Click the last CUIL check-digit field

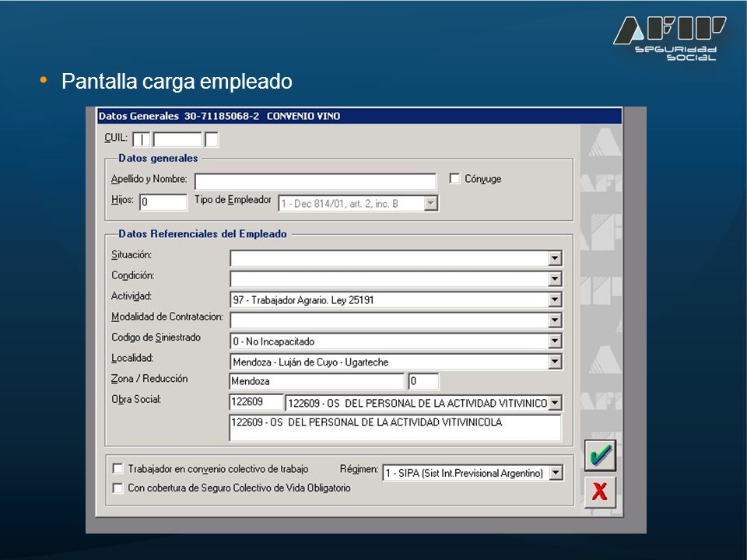pos(212,139)
